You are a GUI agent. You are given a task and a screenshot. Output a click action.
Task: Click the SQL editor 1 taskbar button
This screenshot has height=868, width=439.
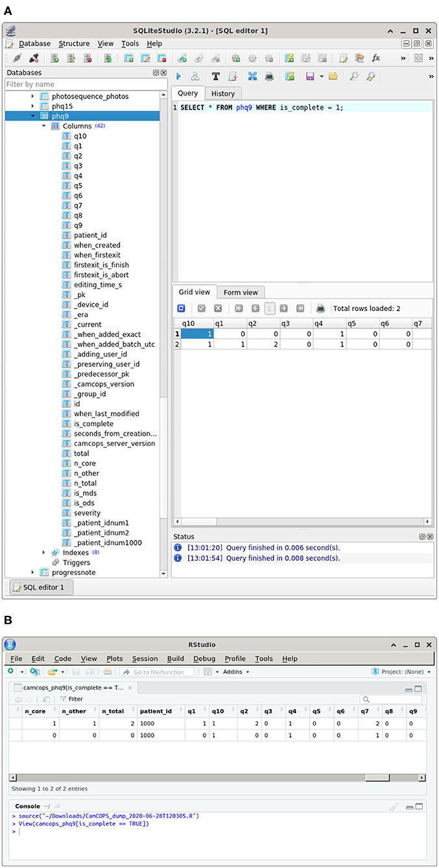43,587
